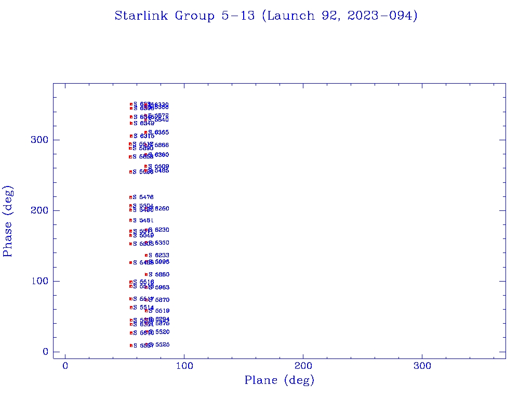532x399 pixels.
Task: Select the red marker for S 5880
Action: pos(146,274)
